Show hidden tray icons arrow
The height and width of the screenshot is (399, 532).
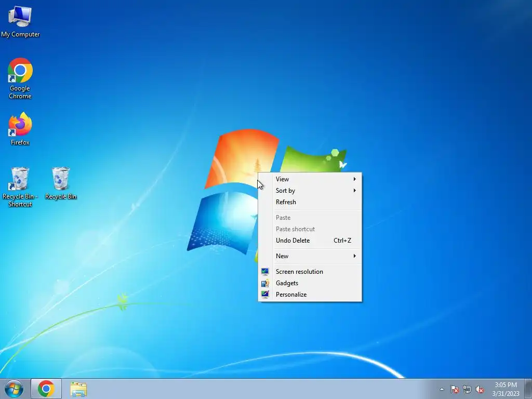coord(442,389)
